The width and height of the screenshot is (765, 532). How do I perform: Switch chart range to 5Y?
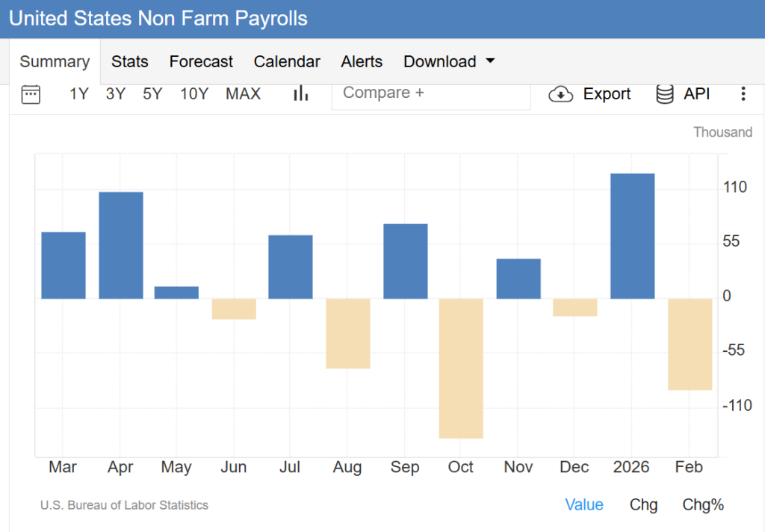point(152,94)
